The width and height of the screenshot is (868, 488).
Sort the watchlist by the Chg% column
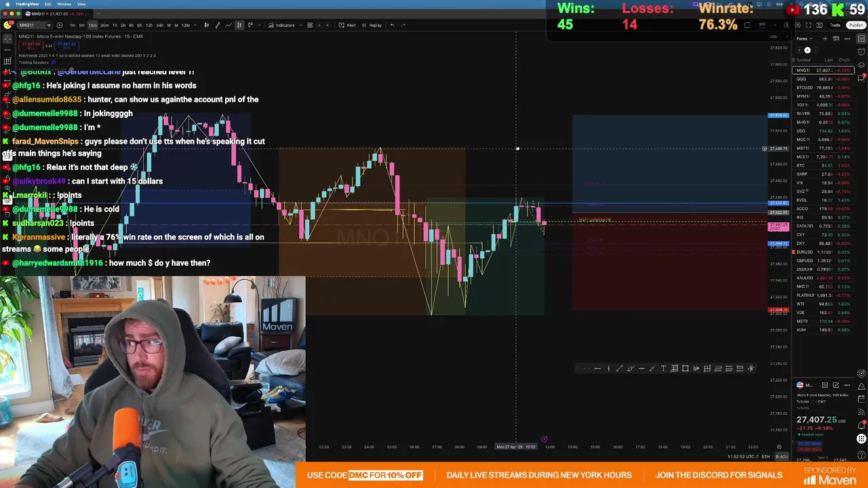click(x=844, y=60)
